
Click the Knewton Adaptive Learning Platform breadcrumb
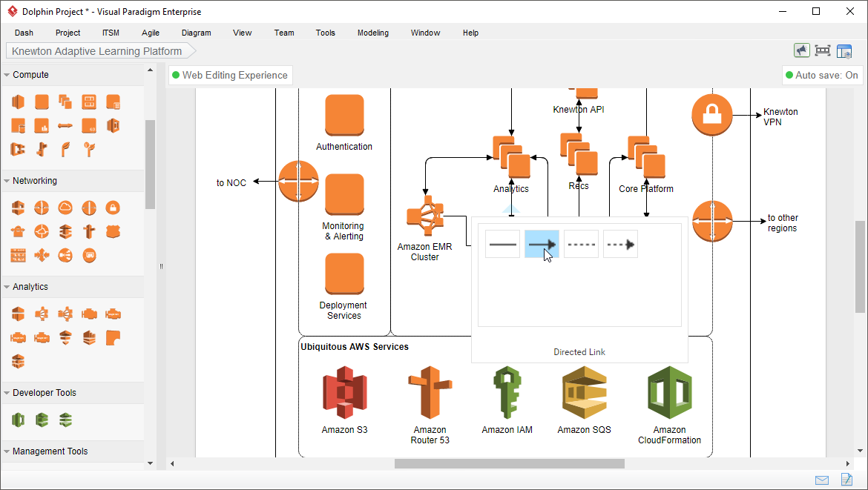pos(97,51)
